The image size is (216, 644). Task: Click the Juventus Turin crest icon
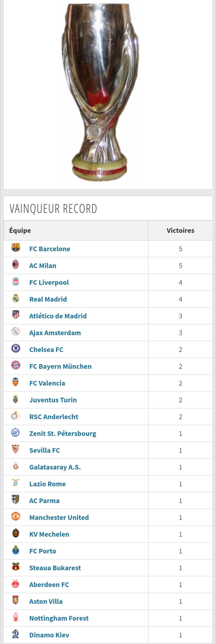[x=16, y=399]
